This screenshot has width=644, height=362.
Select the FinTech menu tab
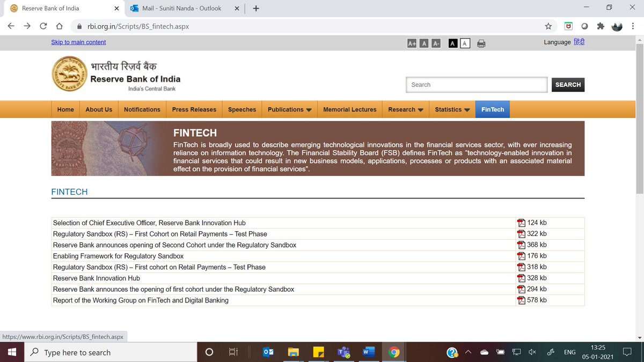pyautogui.click(x=493, y=109)
